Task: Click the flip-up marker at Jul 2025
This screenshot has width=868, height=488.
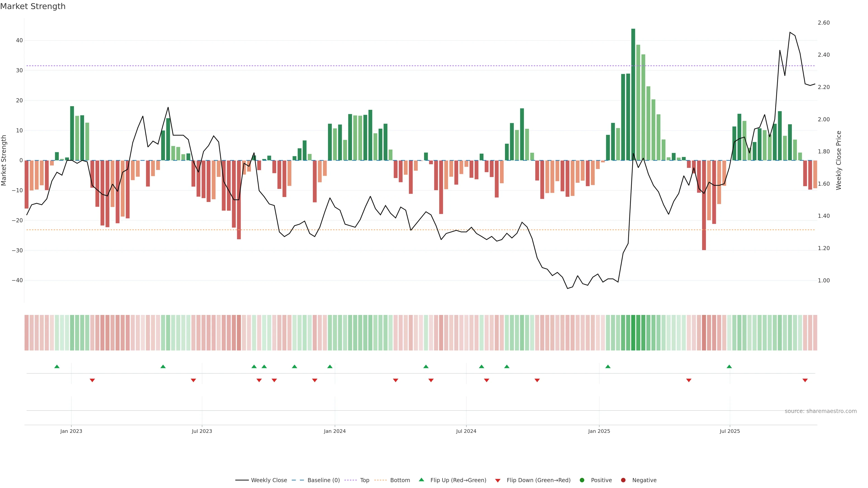Action: [729, 366]
